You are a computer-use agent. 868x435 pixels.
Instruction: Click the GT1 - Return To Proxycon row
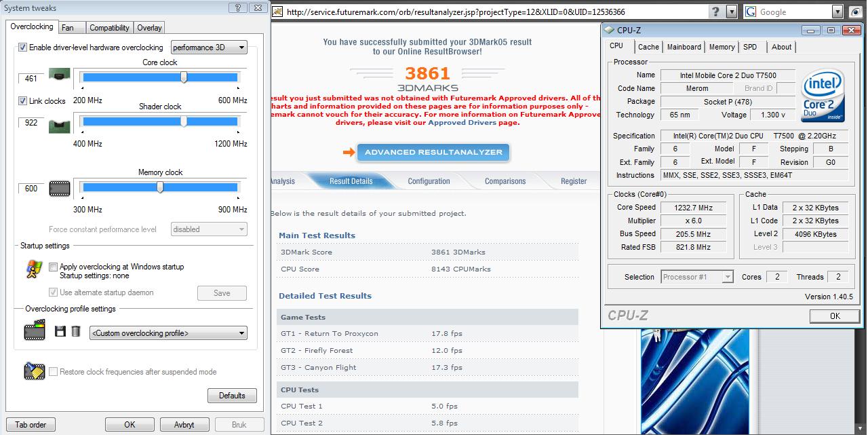tap(428, 333)
